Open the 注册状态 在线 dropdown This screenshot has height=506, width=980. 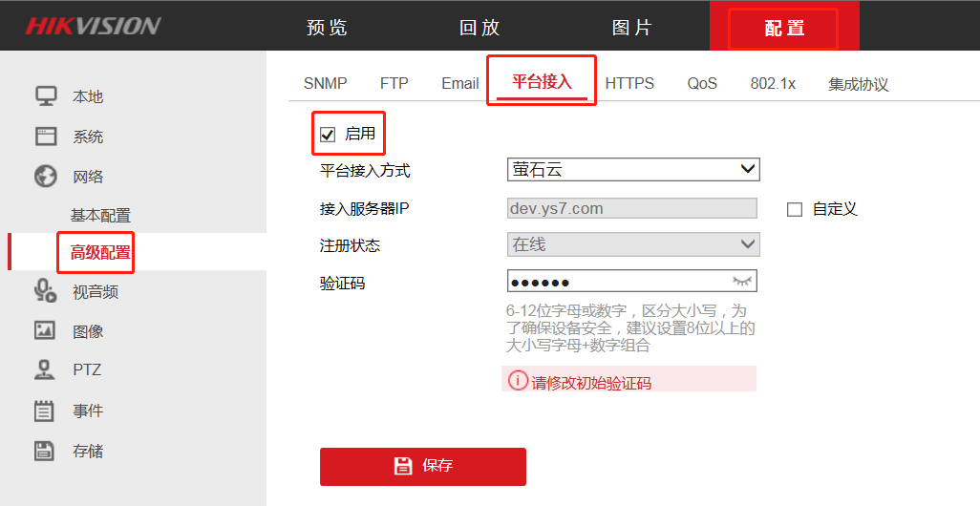[x=633, y=244]
